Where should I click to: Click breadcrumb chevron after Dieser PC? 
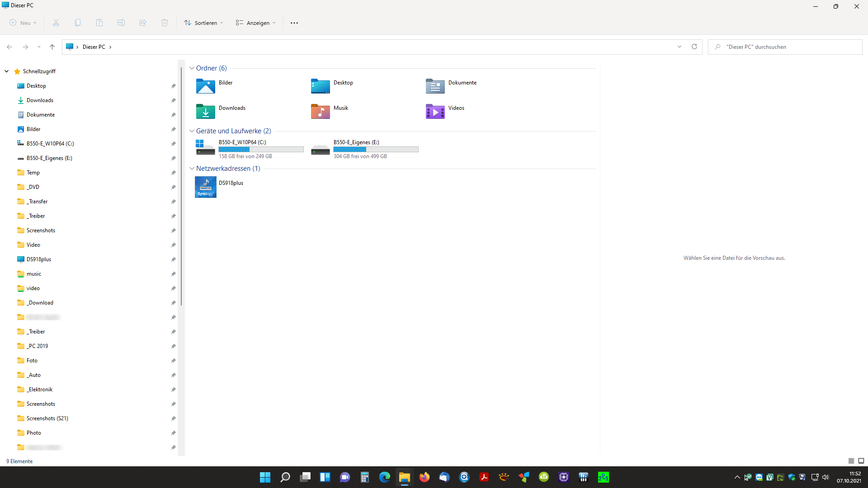coord(110,47)
